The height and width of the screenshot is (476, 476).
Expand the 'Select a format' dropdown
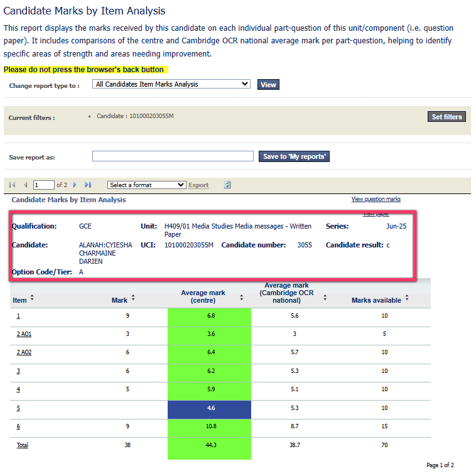tap(147, 185)
